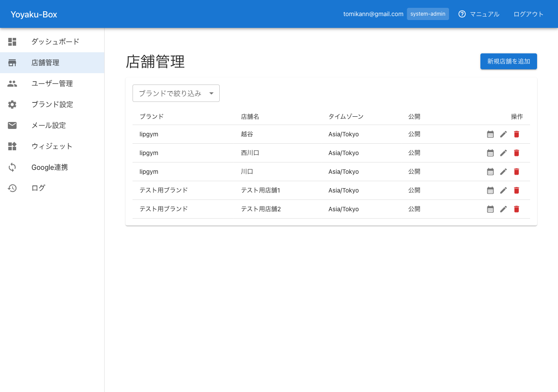This screenshot has width=558, height=392.
Task: Click the Yoyaku-Box title logo
Action: (34, 14)
